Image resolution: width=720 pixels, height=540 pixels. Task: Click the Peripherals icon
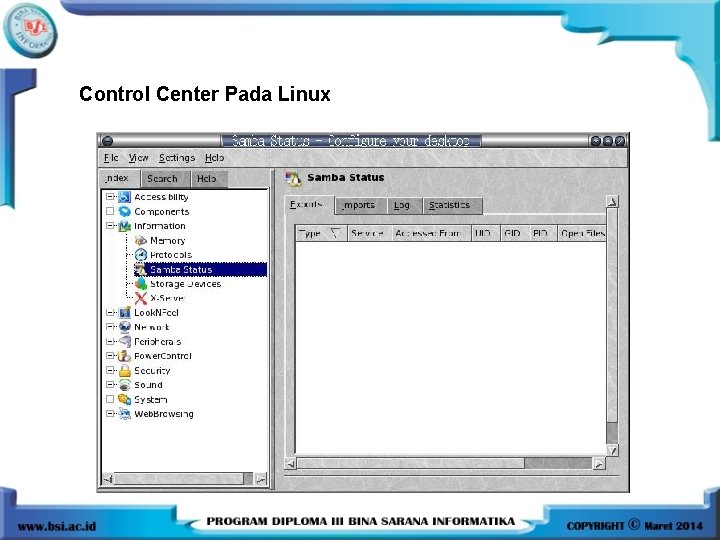click(x=124, y=342)
